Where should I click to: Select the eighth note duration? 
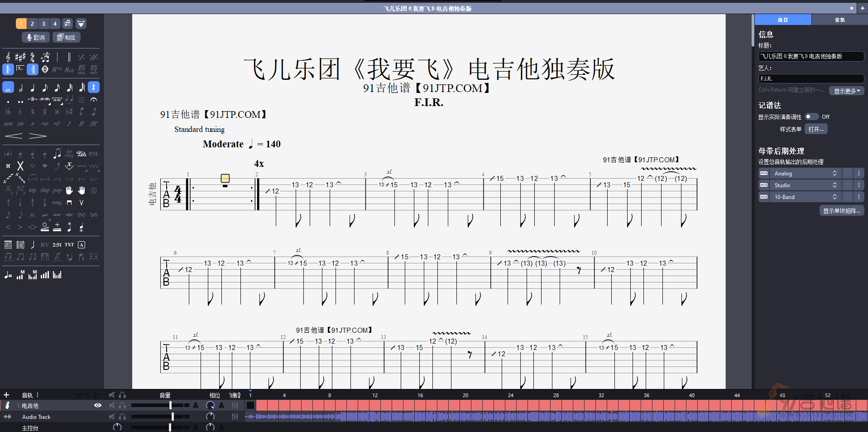(x=45, y=87)
